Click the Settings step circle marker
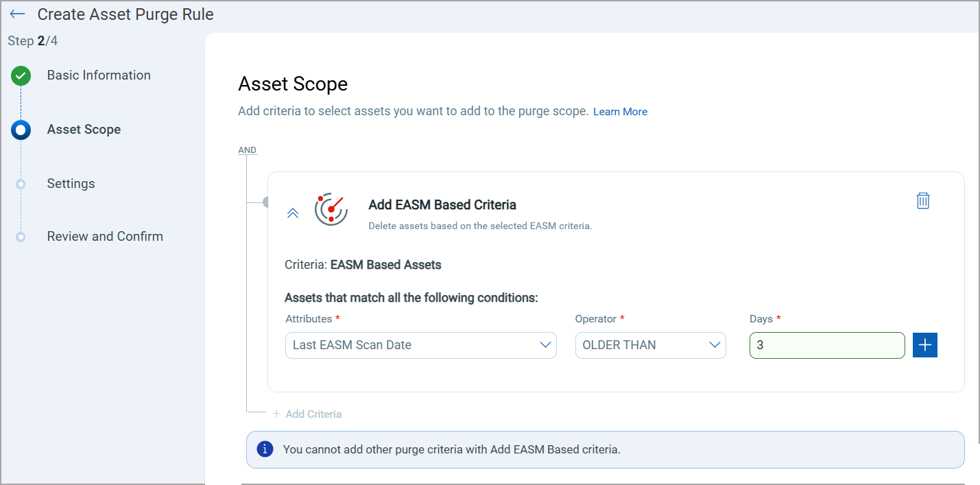This screenshot has height=485, width=980. (x=21, y=184)
